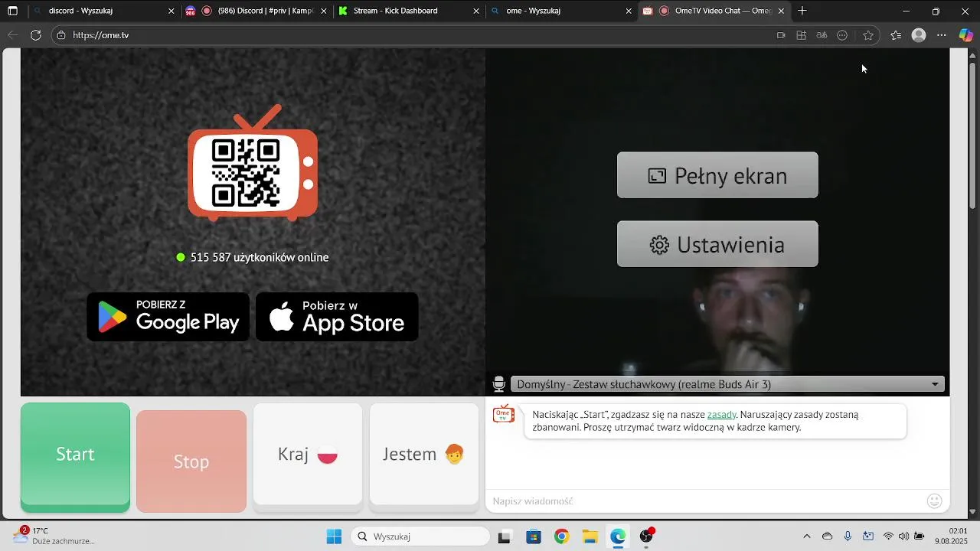Click the OmeTV QR code logo
This screenshot has width=980, height=551.
tap(253, 163)
